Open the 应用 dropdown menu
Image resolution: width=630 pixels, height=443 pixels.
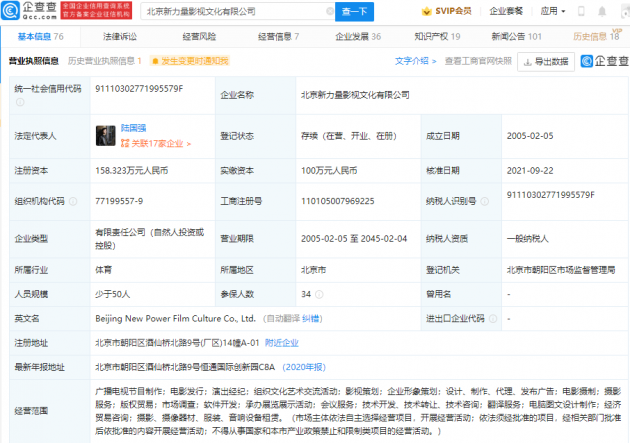553,11
